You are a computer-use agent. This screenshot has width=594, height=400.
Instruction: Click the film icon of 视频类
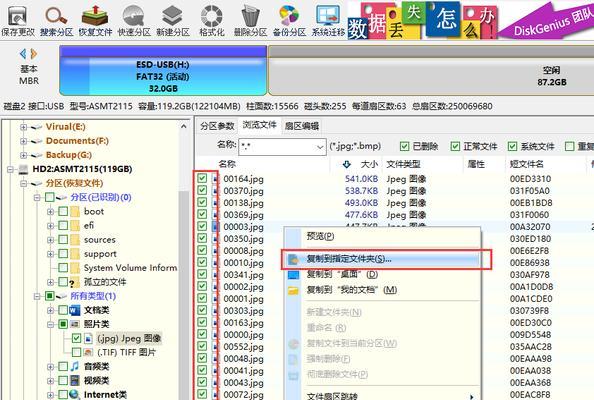pos(75,380)
